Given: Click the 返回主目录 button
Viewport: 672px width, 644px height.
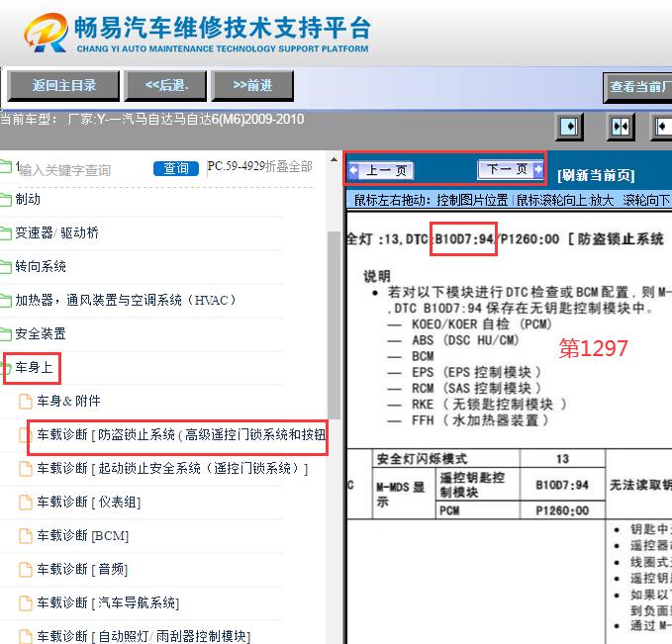Looking at the screenshot, I should [63, 86].
